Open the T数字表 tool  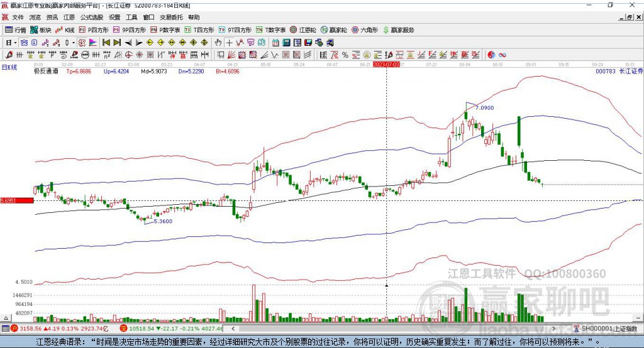tap(270, 30)
